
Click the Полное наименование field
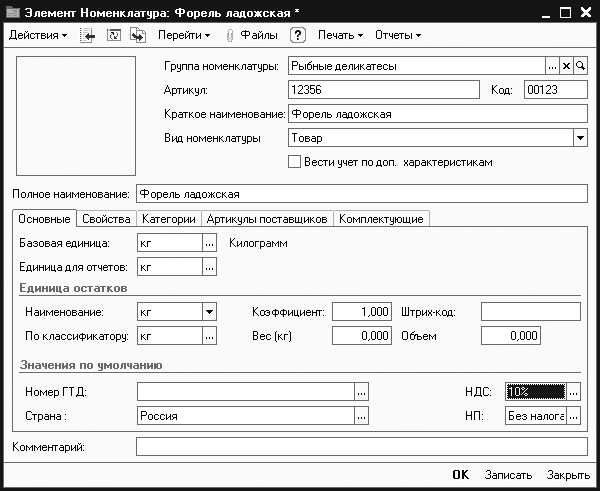pyautogui.click(x=362, y=194)
